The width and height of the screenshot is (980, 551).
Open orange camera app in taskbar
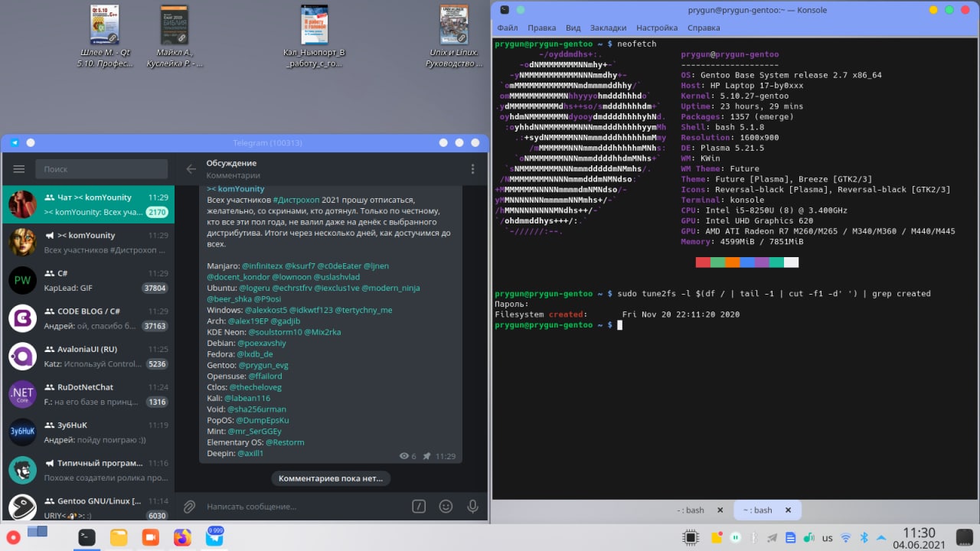pyautogui.click(x=150, y=537)
